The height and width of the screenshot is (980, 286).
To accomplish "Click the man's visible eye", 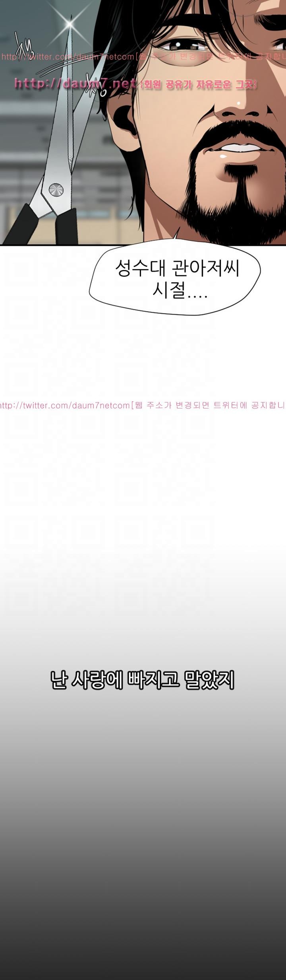I will click(x=179, y=45).
